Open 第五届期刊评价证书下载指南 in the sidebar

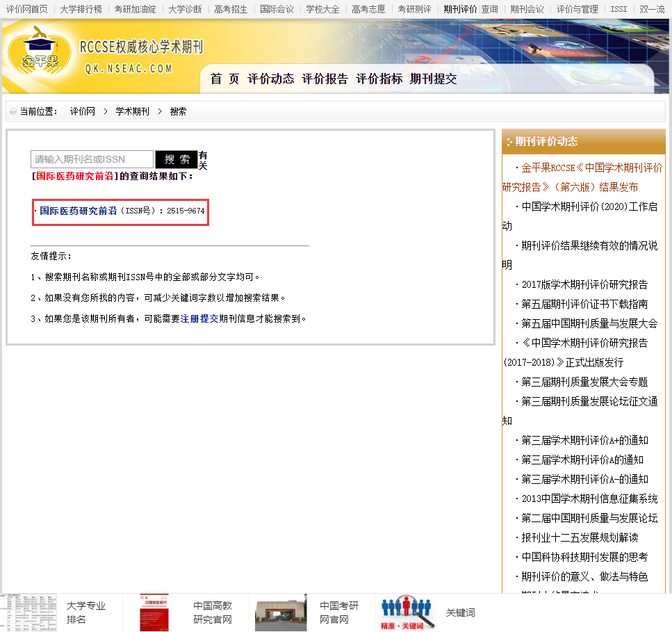[584, 304]
